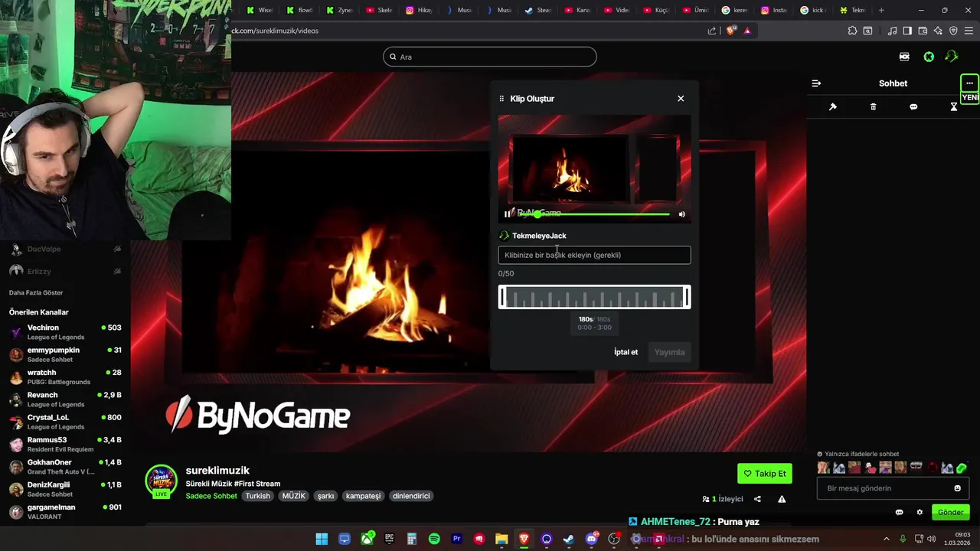The image size is (980, 551).
Task: Open Windows Start menu
Action: point(322,539)
